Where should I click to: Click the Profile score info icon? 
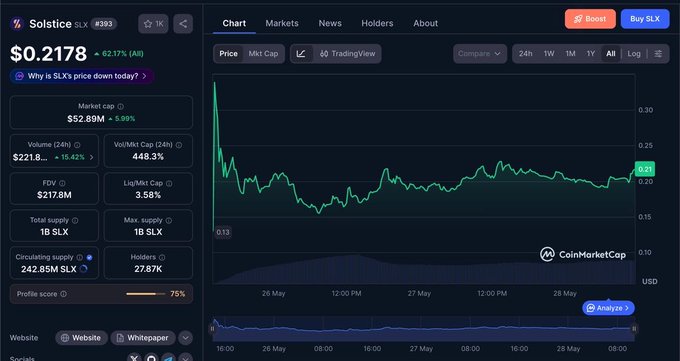click(x=63, y=294)
